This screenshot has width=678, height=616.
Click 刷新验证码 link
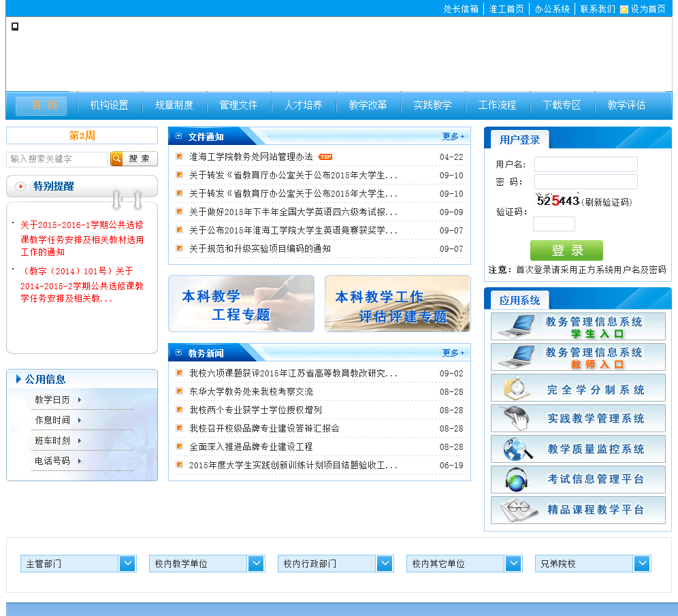[x=607, y=202]
